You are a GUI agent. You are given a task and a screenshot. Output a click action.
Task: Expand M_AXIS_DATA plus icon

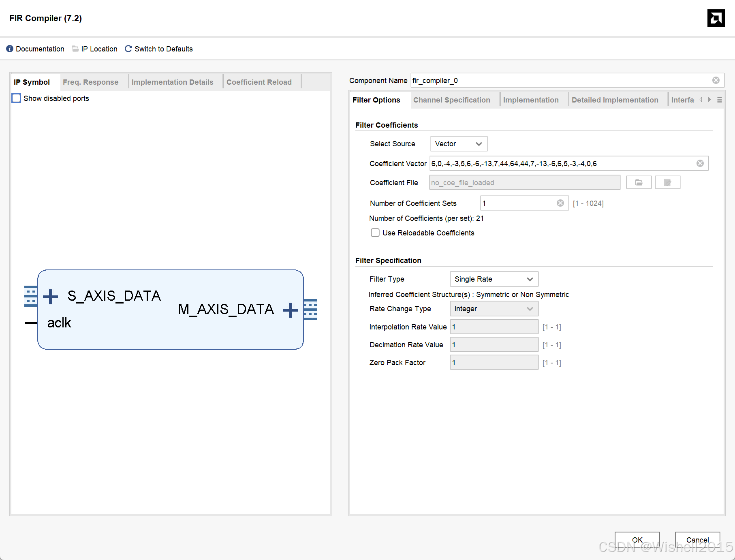(291, 310)
